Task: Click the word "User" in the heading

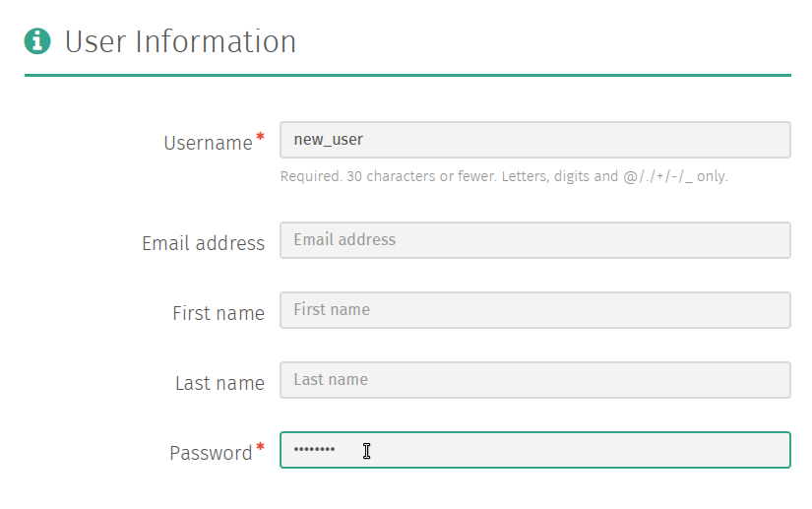Action: [95, 41]
